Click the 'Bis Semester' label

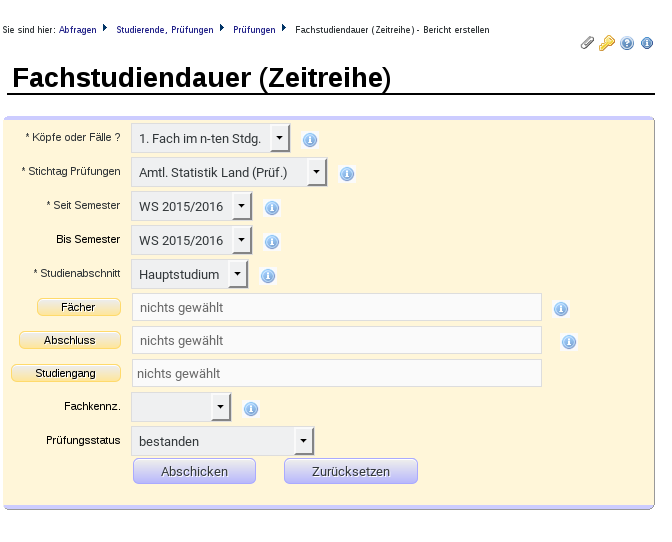coord(88,239)
